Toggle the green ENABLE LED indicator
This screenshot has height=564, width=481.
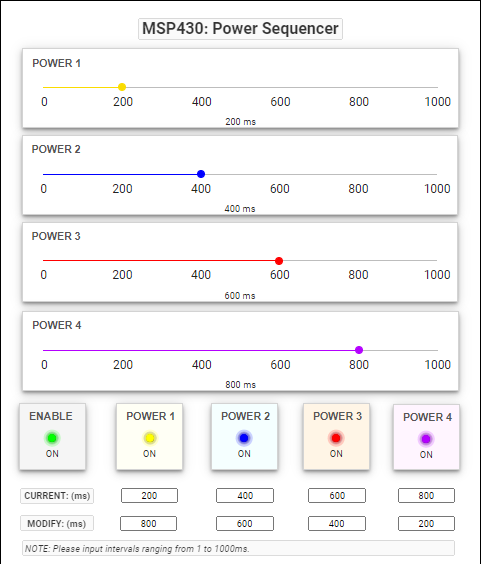[x=52, y=438]
